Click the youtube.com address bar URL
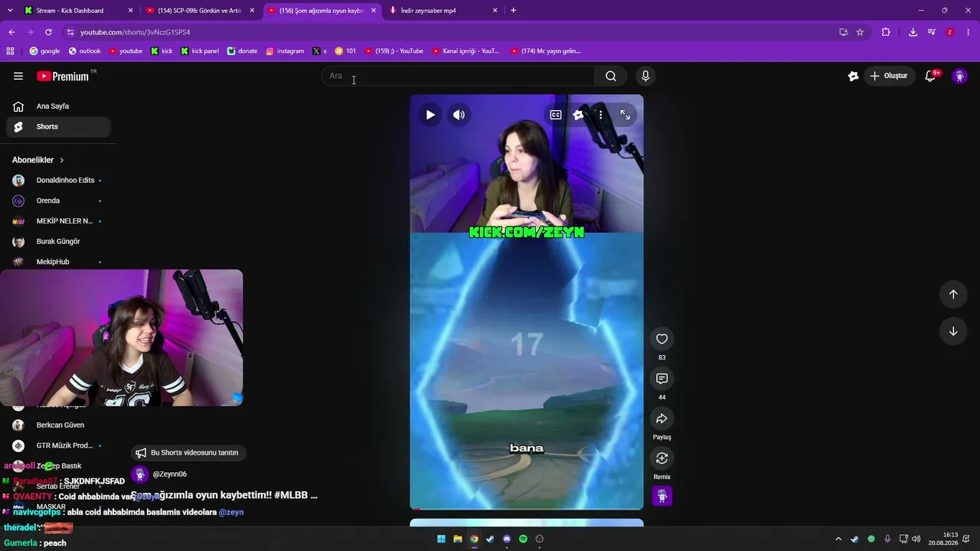The image size is (980, 551). 135,32
